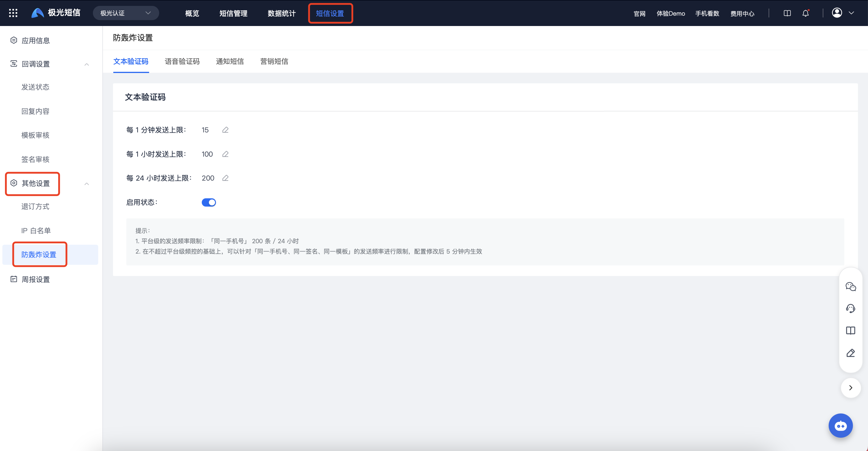Screen dimensions: 868x451
Task: Open 模板审核 in the sidebar
Action: click(x=36, y=135)
